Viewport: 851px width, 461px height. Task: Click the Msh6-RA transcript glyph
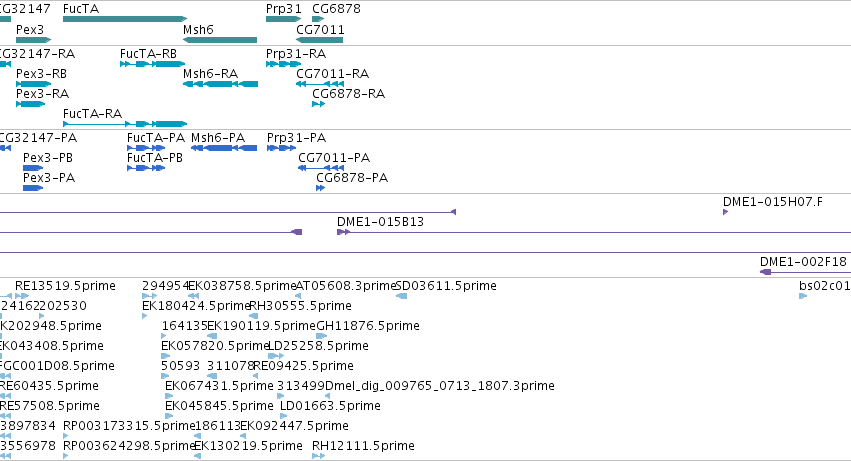[220, 84]
